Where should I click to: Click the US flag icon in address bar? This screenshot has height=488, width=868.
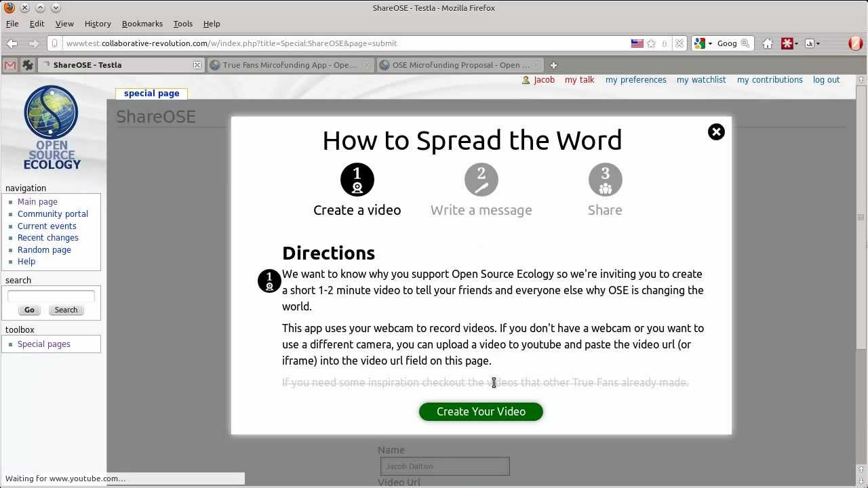coord(637,43)
